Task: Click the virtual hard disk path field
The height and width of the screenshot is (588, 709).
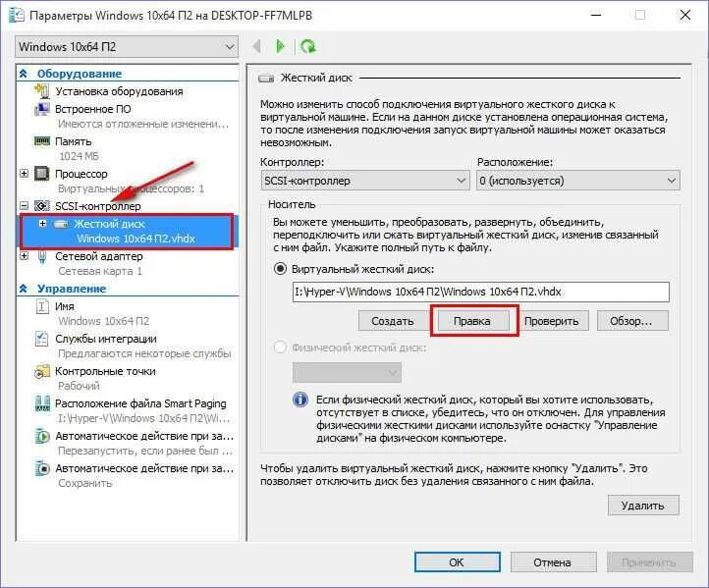Action: (x=480, y=292)
